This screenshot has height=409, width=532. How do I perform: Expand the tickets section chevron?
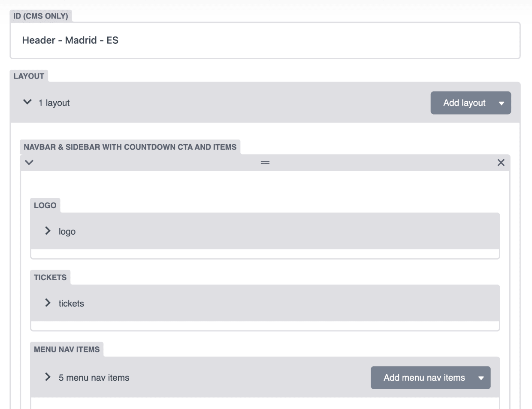pyautogui.click(x=48, y=303)
